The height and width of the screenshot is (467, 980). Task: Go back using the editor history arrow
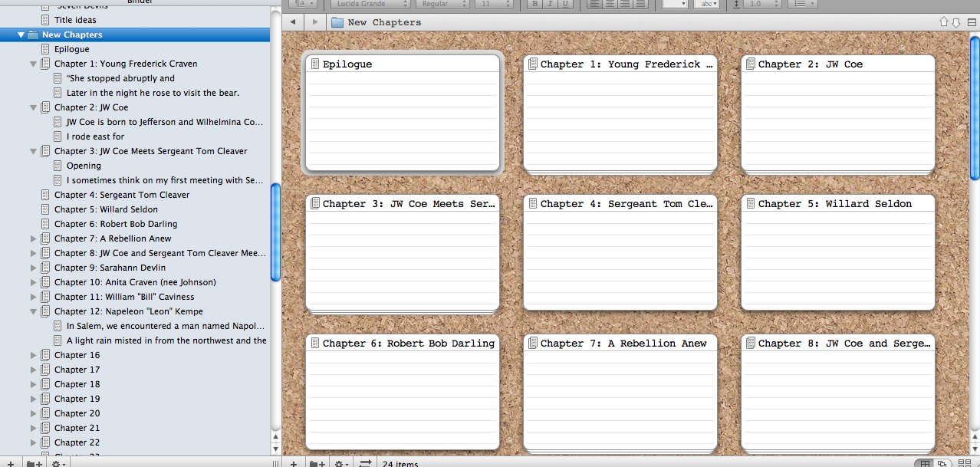coord(293,22)
